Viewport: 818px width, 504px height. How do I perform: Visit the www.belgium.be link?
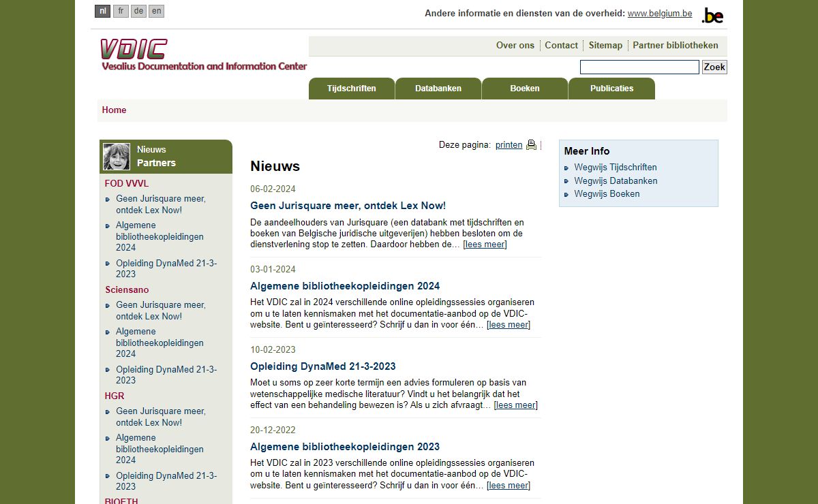coord(659,14)
